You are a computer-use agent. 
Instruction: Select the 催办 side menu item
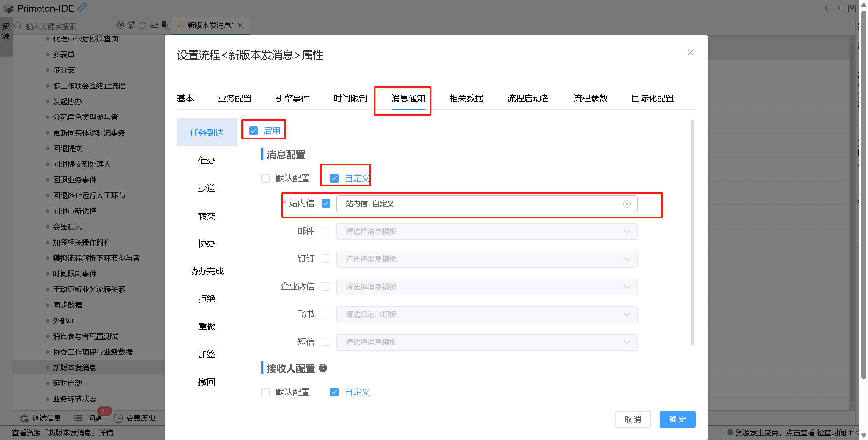pos(207,160)
